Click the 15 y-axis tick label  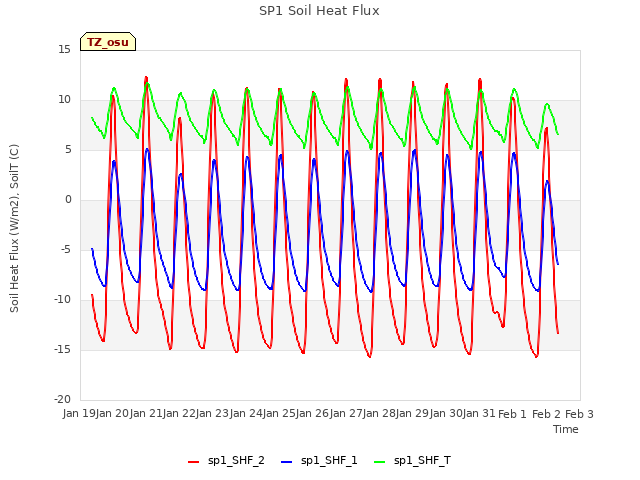(64, 50)
